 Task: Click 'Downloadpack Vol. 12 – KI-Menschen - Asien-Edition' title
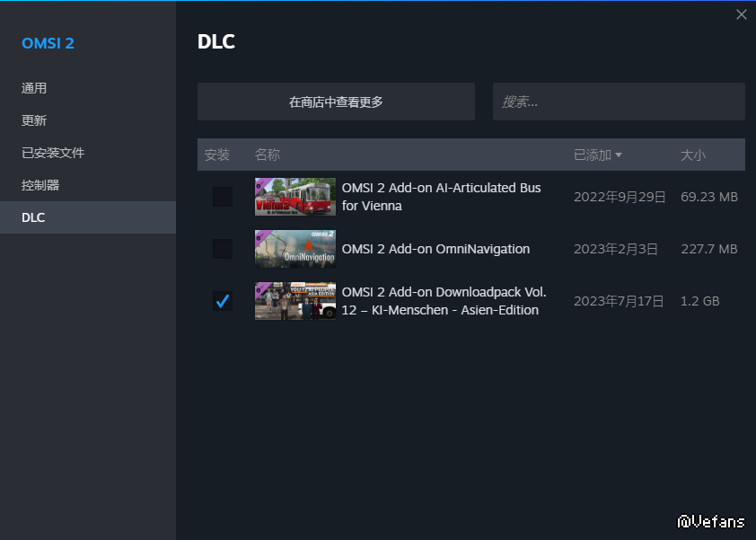444,301
